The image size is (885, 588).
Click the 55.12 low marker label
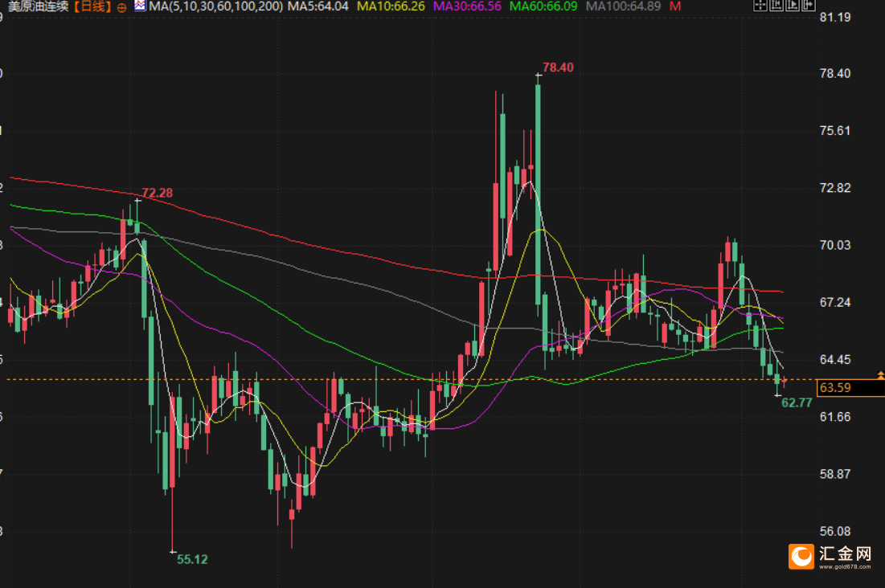click(x=192, y=559)
